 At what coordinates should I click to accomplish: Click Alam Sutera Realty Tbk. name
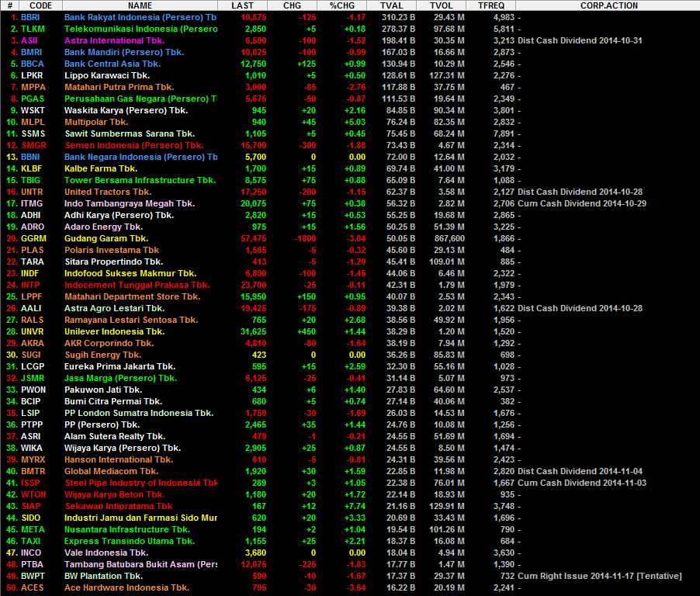click(x=115, y=436)
